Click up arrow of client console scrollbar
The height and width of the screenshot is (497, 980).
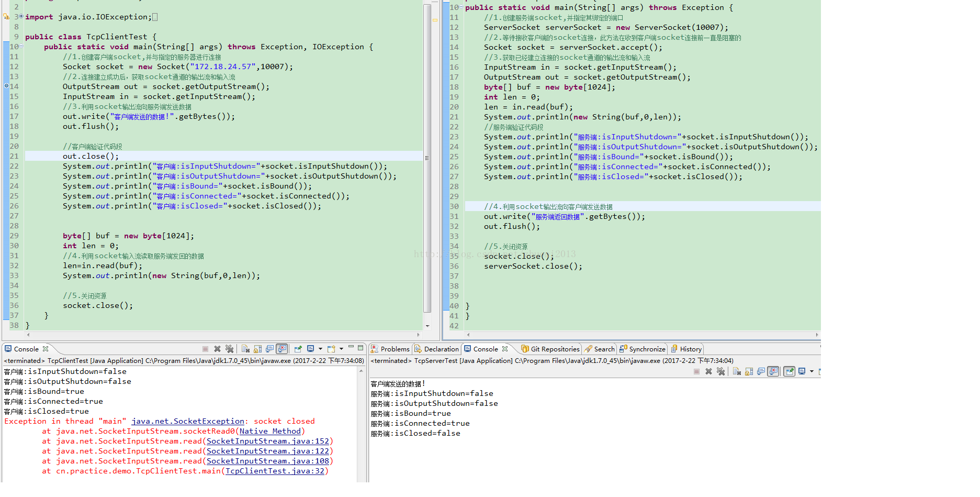pos(361,371)
